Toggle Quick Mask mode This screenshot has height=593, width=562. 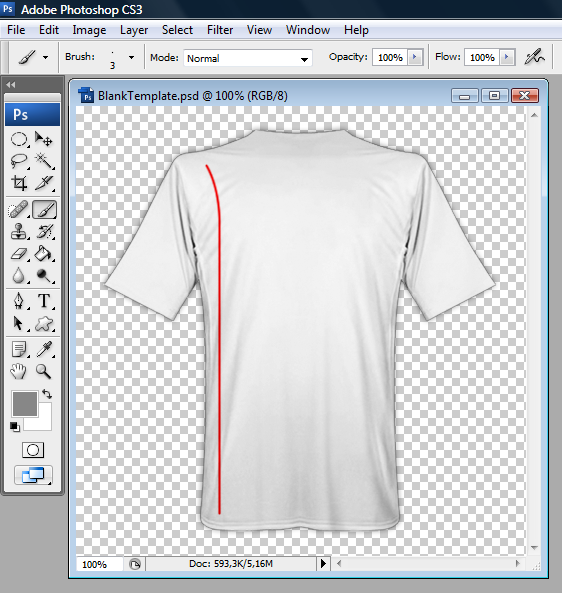click(x=33, y=450)
